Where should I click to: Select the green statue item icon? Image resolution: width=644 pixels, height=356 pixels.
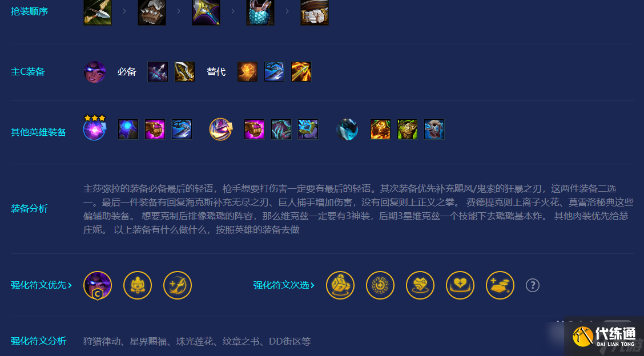[x=408, y=130]
